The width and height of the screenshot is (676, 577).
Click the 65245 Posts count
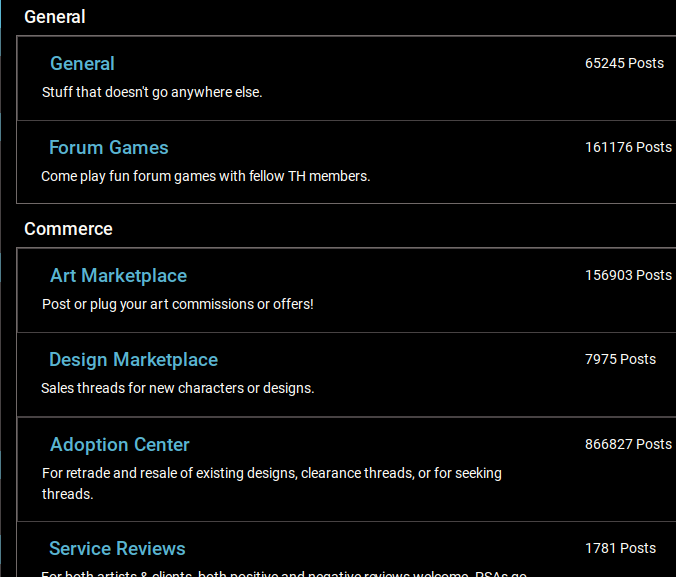click(624, 63)
